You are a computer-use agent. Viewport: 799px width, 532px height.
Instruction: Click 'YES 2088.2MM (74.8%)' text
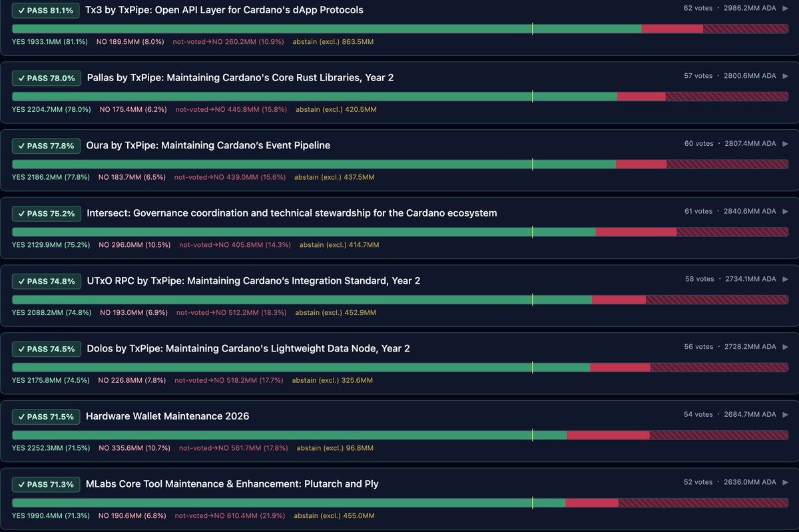[51, 312]
